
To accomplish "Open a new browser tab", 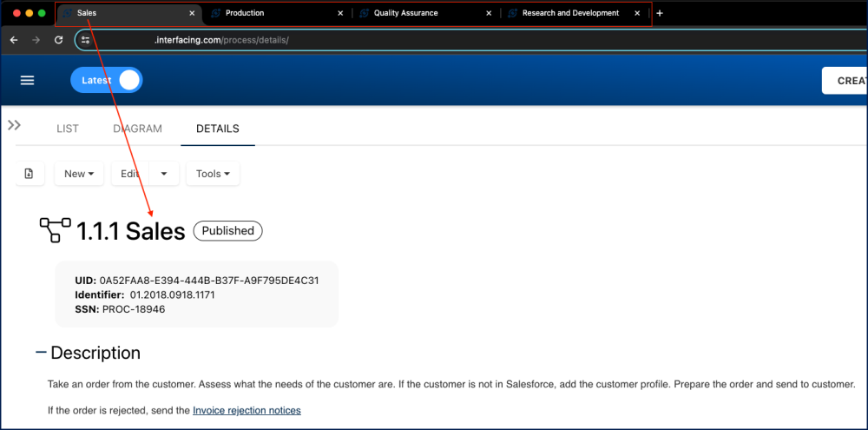I will point(660,14).
